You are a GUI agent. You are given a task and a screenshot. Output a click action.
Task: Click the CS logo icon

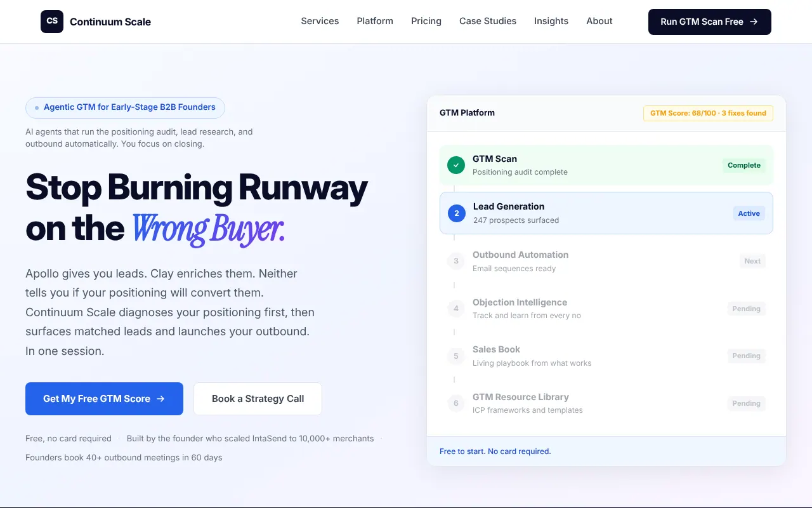(52, 22)
